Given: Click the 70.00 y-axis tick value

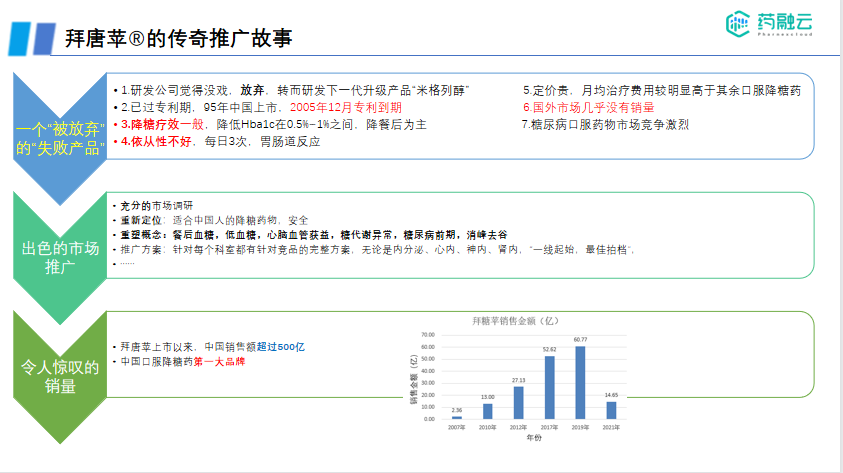Looking at the screenshot, I should pyautogui.click(x=428, y=335).
